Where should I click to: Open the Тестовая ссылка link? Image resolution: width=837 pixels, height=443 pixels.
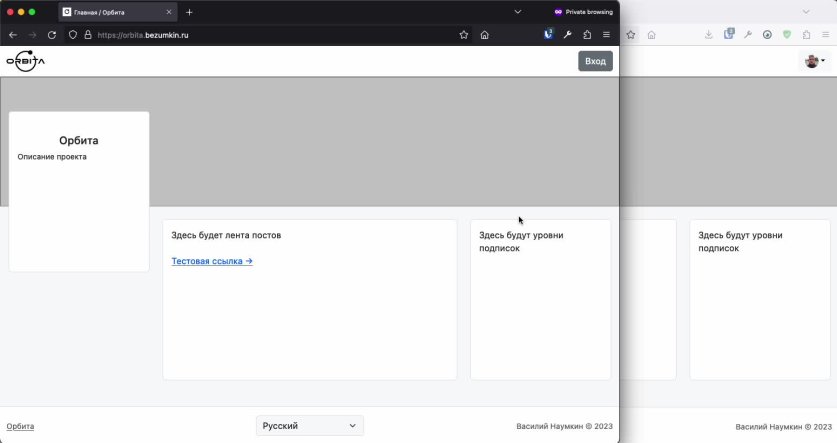(212, 261)
